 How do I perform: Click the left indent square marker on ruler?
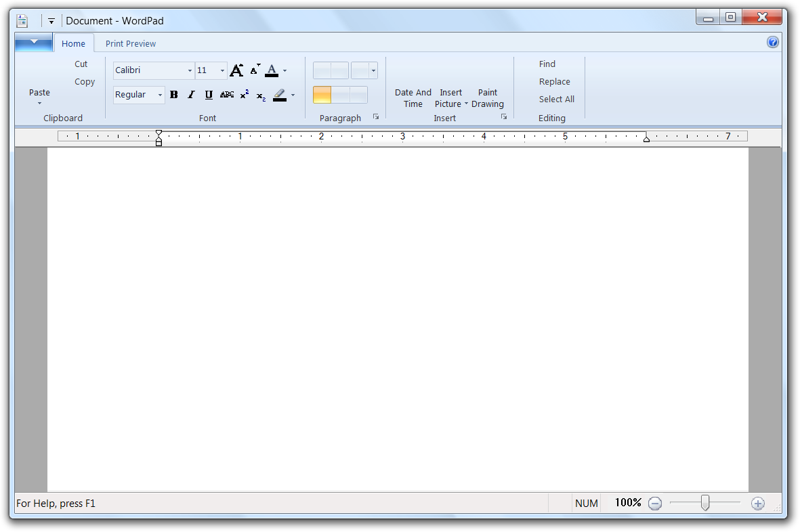tap(159, 143)
